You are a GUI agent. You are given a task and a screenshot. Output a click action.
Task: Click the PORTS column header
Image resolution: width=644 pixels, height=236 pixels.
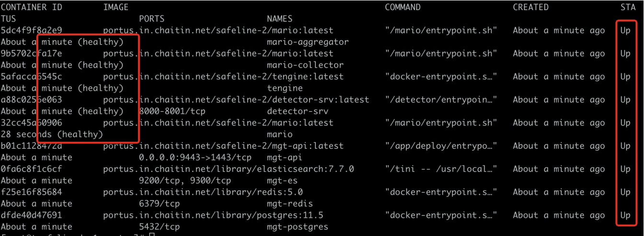pyautogui.click(x=151, y=19)
